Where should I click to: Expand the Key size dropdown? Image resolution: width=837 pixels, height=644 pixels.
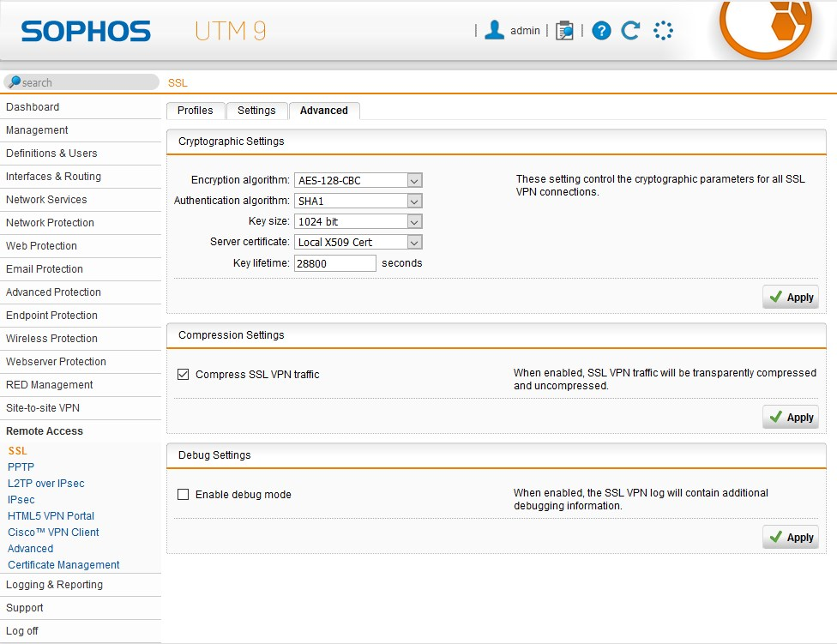tap(414, 222)
